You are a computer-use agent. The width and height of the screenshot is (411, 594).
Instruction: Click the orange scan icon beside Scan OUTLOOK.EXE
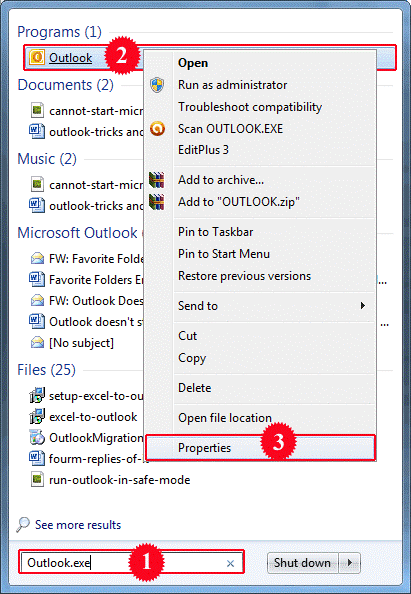(157, 128)
